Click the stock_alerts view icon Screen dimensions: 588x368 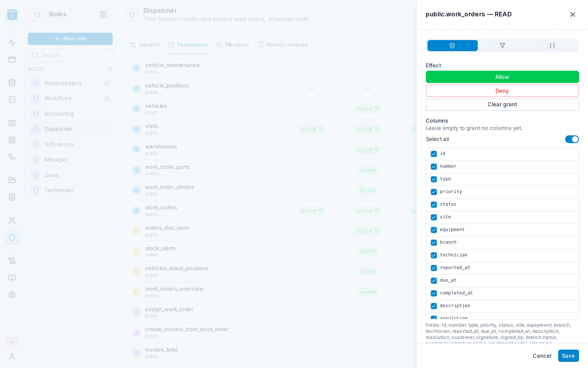pos(137,251)
